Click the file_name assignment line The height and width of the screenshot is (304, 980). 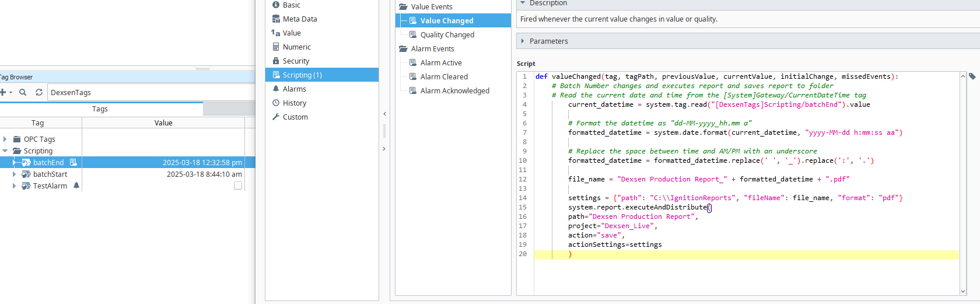[709, 179]
